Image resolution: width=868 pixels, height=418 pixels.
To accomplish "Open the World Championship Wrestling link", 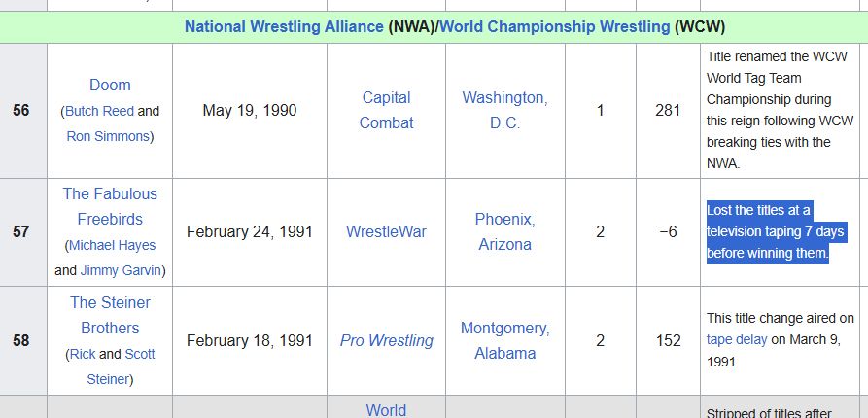I will (554, 26).
